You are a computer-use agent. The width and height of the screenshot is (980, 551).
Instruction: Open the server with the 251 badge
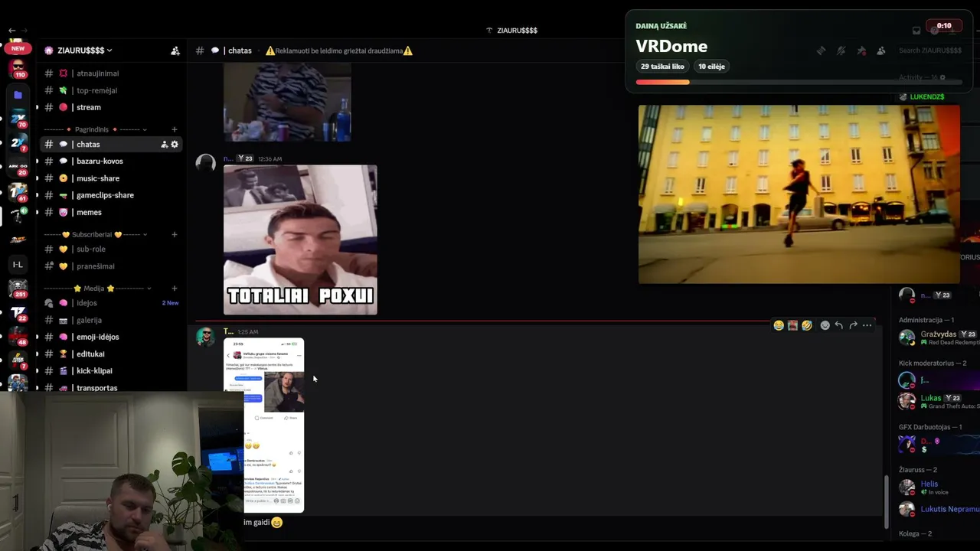pyautogui.click(x=18, y=289)
